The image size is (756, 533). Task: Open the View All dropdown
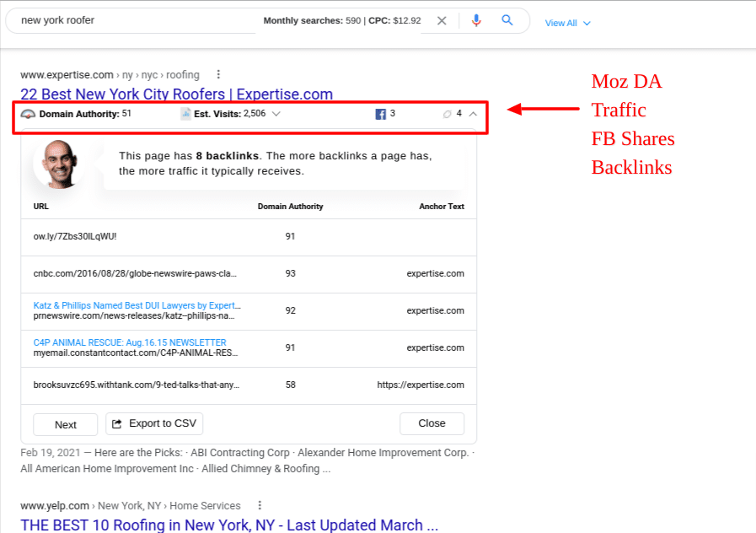pos(567,23)
